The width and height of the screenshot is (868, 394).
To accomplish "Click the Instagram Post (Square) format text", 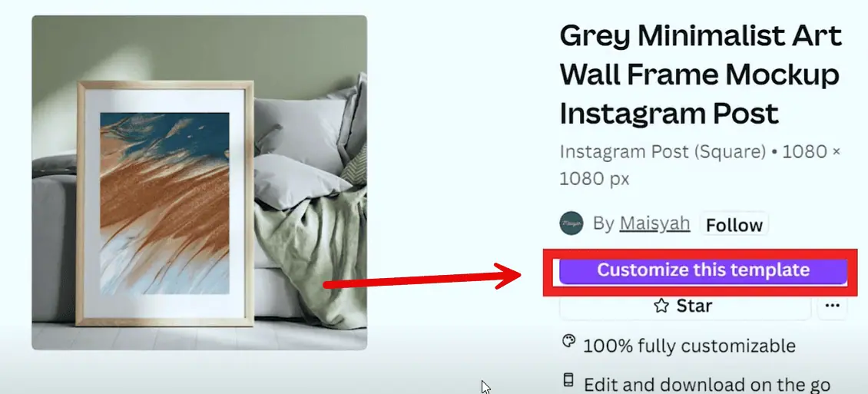I will (x=663, y=151).
